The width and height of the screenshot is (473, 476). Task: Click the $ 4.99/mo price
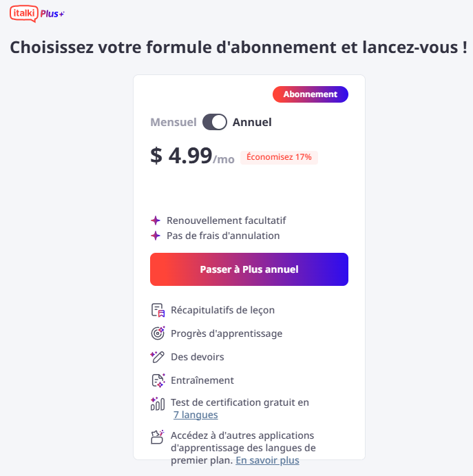pyautogui.click(x=192, y=156)
